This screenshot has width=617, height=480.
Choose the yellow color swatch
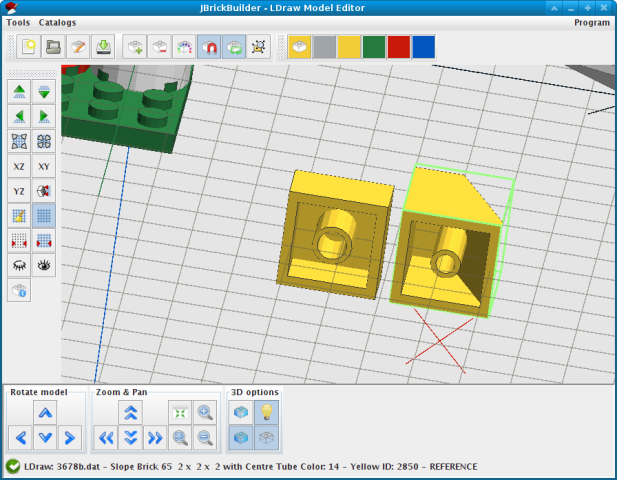(x=349, y=47)
